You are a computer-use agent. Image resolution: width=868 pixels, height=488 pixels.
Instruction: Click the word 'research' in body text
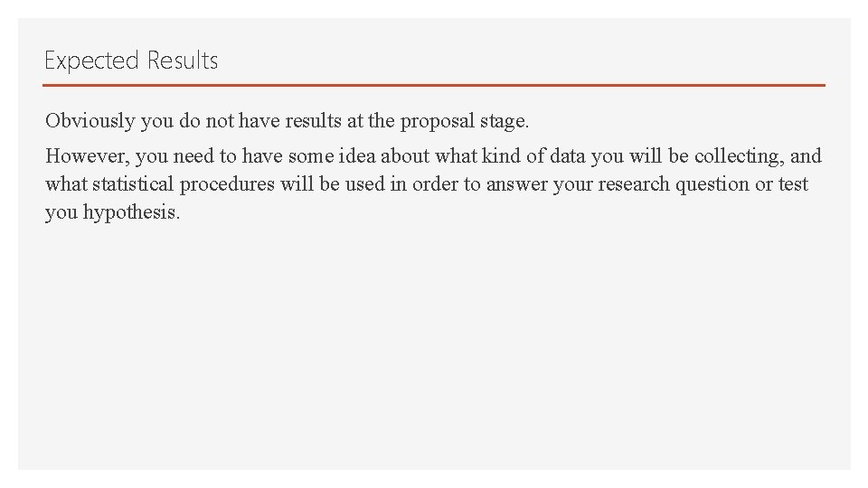click(634, 183)
